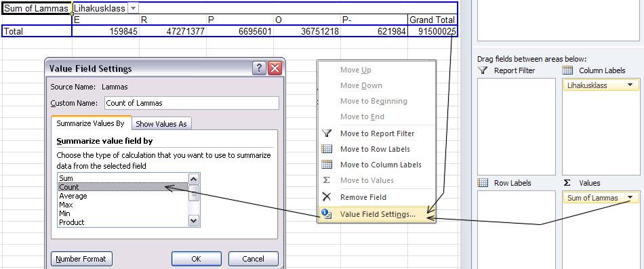Screen dimensions: 644x269
Task: Open Value Field Settings menu entry
Action: click(377, 214)
